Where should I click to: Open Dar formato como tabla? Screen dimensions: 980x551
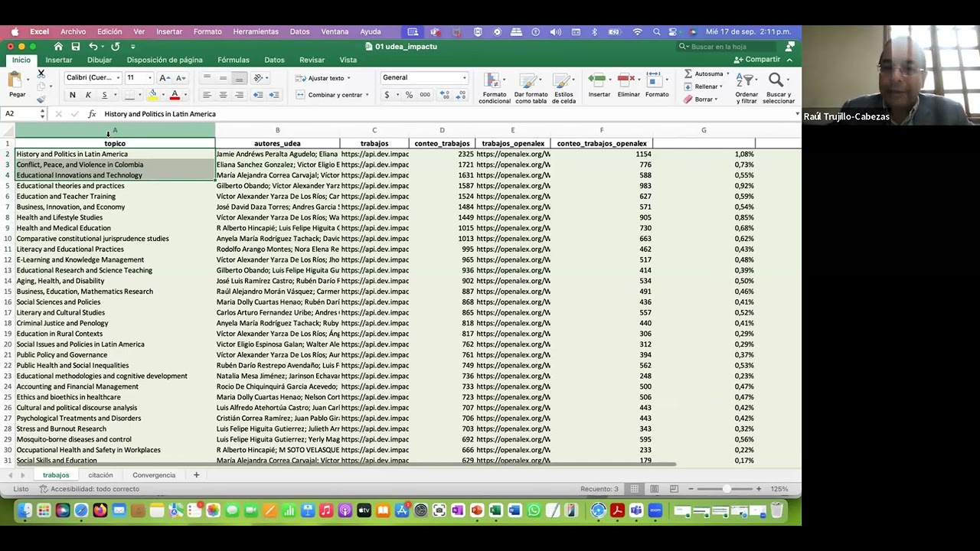(x=531, y=88)
